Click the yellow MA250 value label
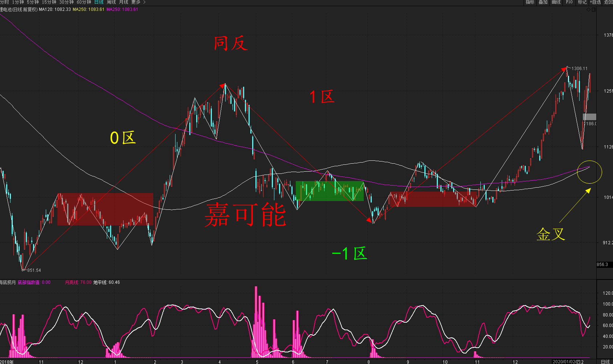The image size is (613, 364). click(88, 9)
